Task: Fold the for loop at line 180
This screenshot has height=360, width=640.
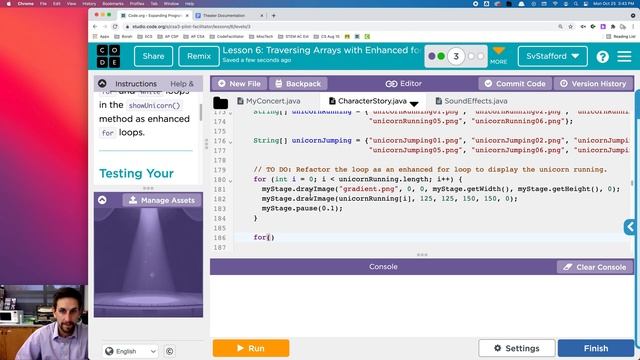Action: pos(231,180)
